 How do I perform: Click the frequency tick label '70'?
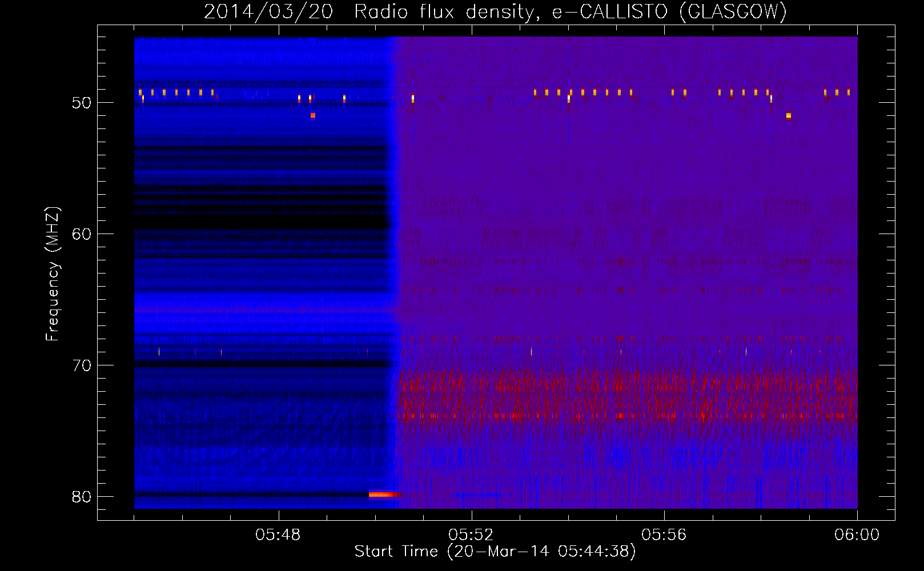click(82, 366)
